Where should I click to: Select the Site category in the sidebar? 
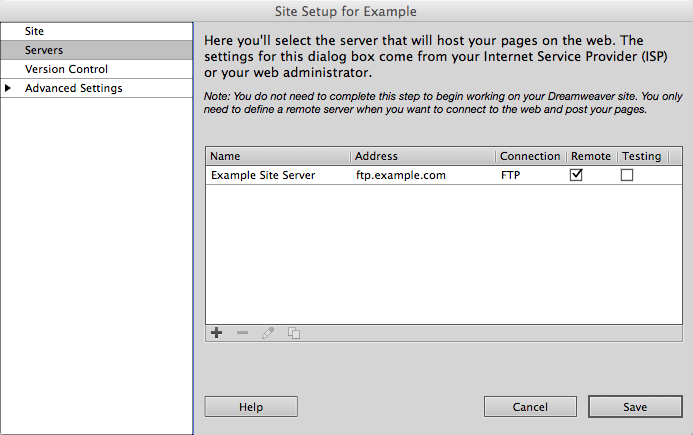(35, 32)
